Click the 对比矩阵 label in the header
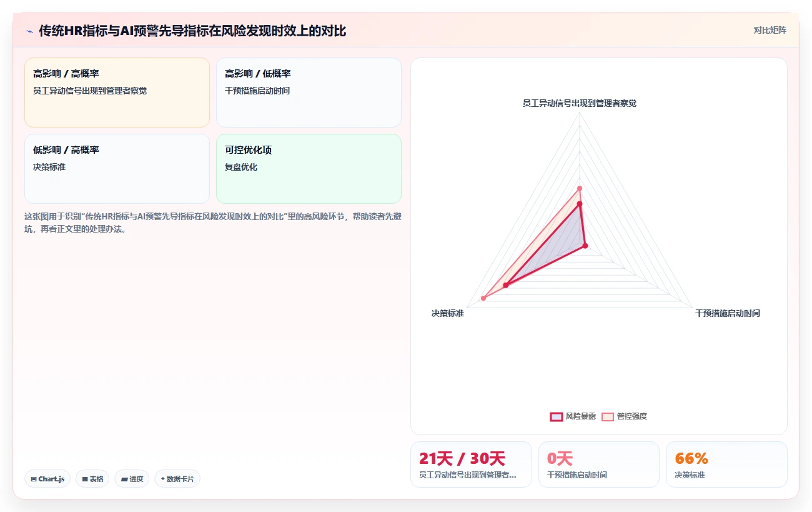The image size is (812, 512). (x=770, y=30)
